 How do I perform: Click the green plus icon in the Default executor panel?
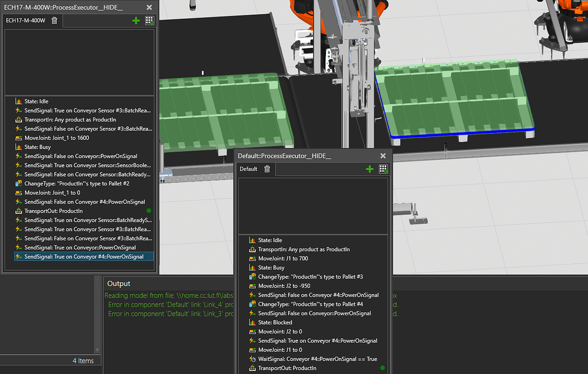370,169
